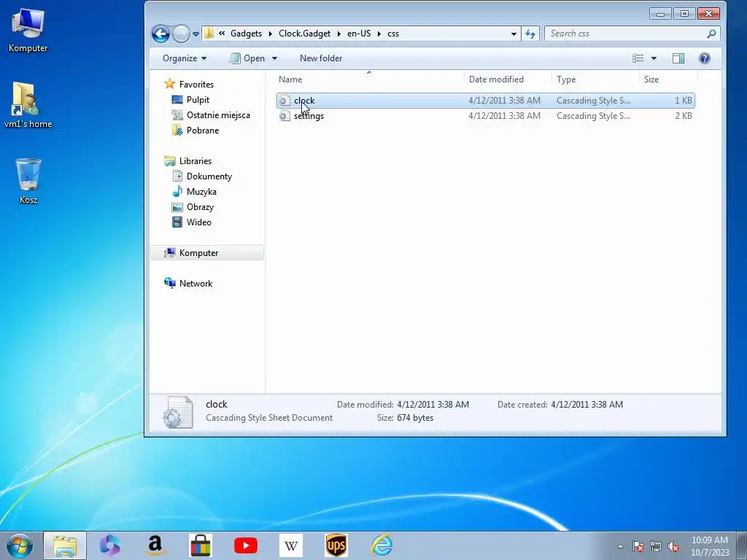The width and height of the screenshot is (747, 560).
Task: Open Pobrane folder in Favorites
Action: coord(203,130)
